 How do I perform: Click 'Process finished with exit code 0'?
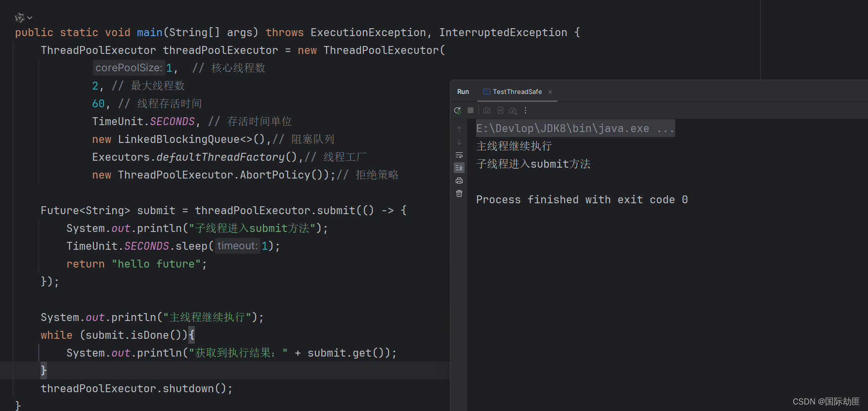582,200
